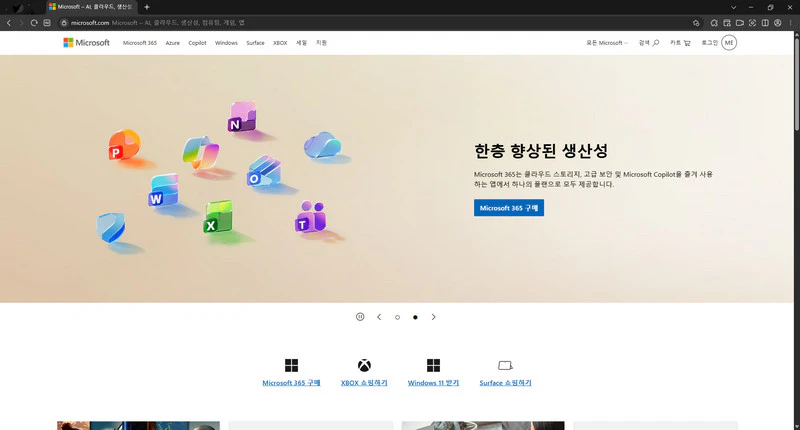Viewport: 800px width, 430px height.
Task: Follow the Microsoft 365 구매 quick link
Action: 291,383
